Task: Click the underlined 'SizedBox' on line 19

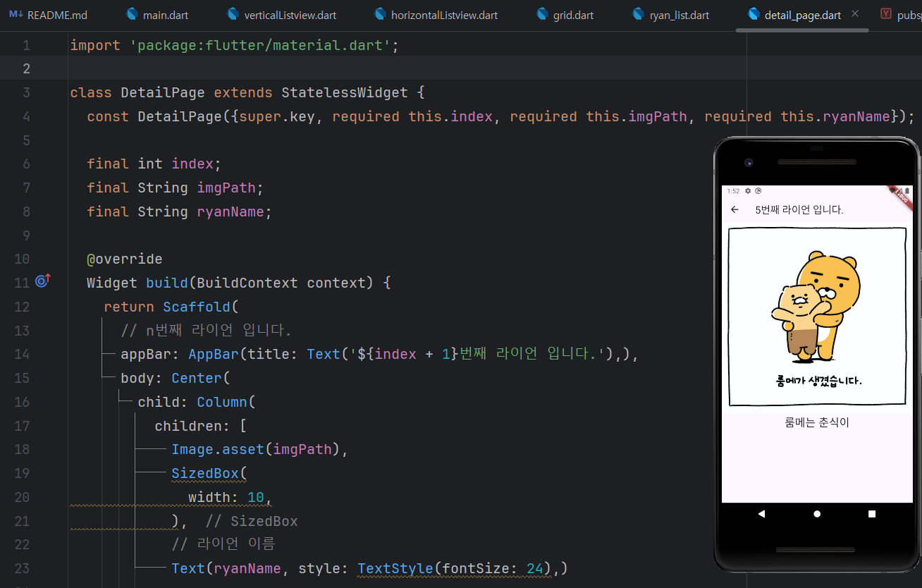Action: pos(205,473)
